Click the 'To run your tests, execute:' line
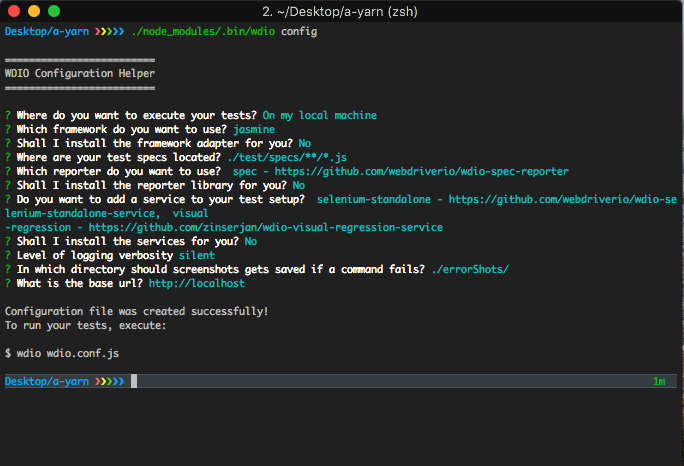The image size is (684, 466). 86,326
